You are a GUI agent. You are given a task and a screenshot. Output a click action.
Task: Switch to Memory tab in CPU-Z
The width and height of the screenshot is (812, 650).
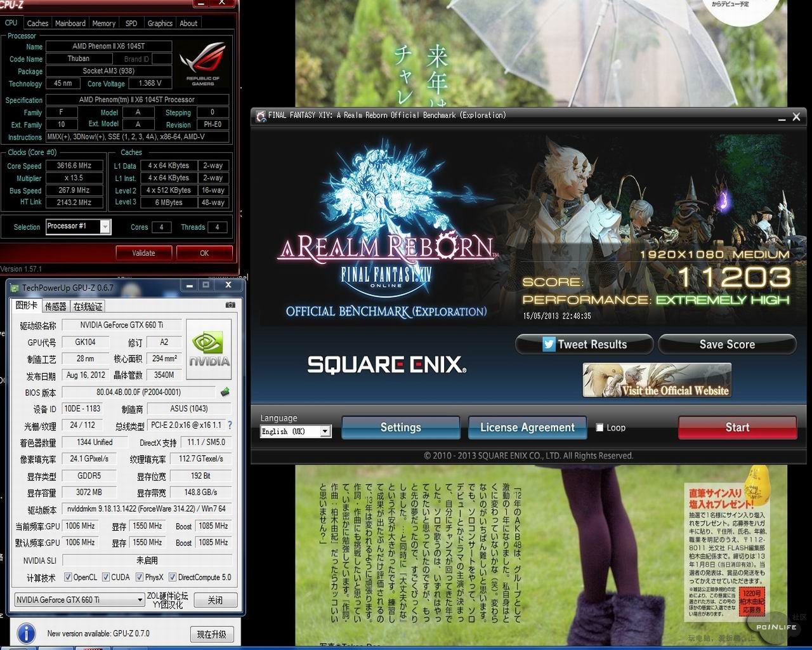click(x=104, y=23)
